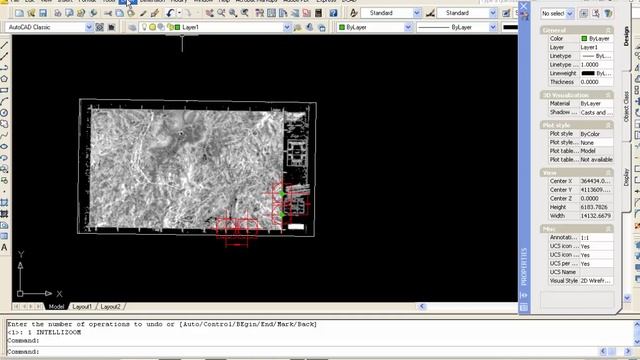Click the Command line input area

302,351
